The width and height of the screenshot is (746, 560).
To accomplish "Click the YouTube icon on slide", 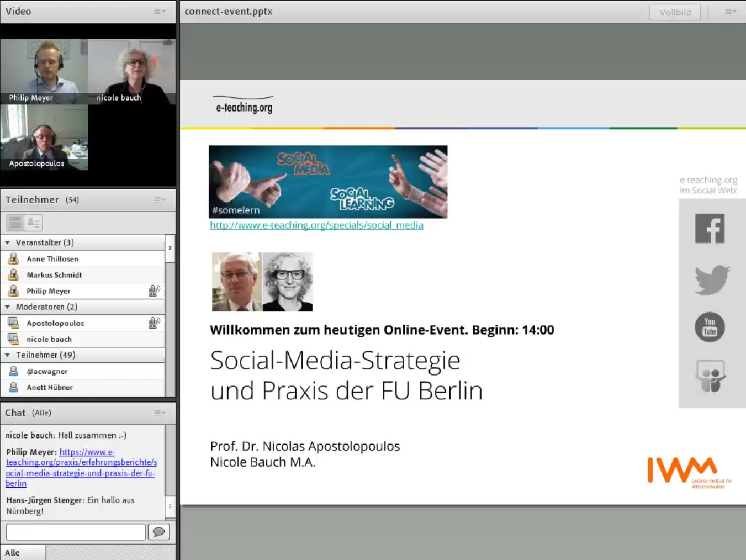I will (x=710, y=327).
